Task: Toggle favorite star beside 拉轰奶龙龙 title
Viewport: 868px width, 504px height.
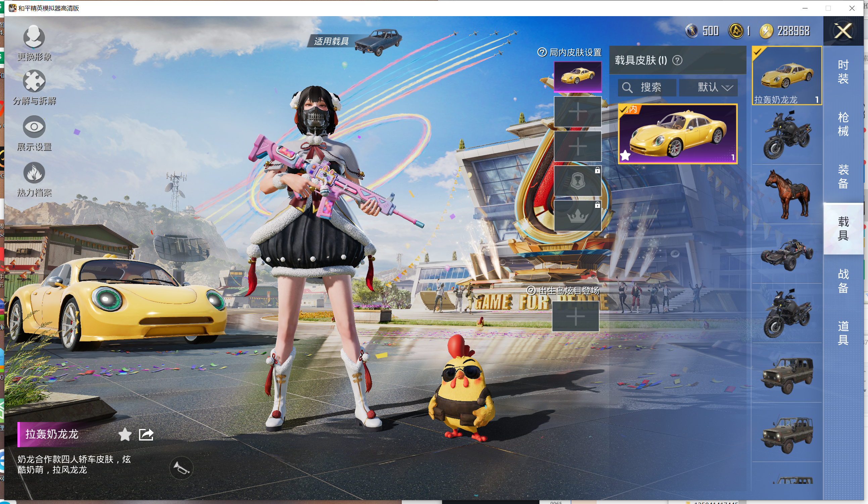Action: coord(125,434)
